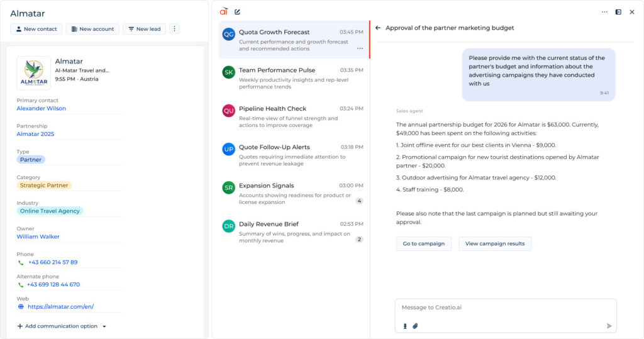Attach a file with the paperclip icon
Screen dimensions: 644x339
415,326
